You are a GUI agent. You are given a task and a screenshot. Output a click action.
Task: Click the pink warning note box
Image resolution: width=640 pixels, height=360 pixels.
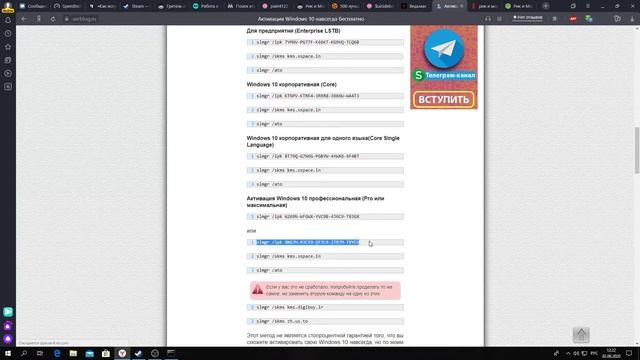pyautogui.click(x=325, y=290)
